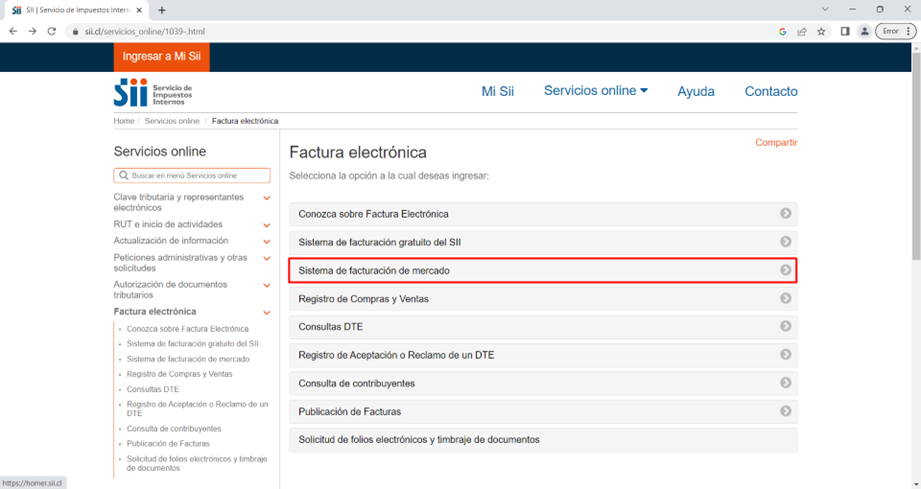Collapse the Factura electrónica sidebar section
This screenshot has height=489, width=921.
pyautogui.click(x=266, y=312)
